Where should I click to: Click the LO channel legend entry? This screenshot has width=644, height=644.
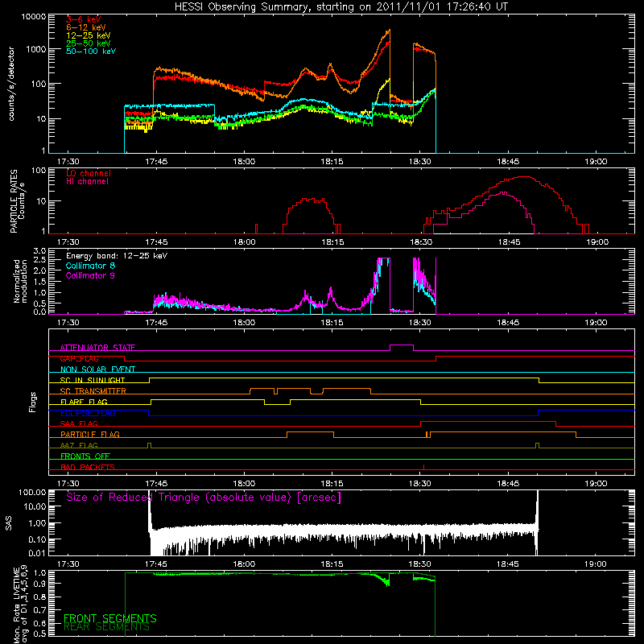(x=89, y=173)
